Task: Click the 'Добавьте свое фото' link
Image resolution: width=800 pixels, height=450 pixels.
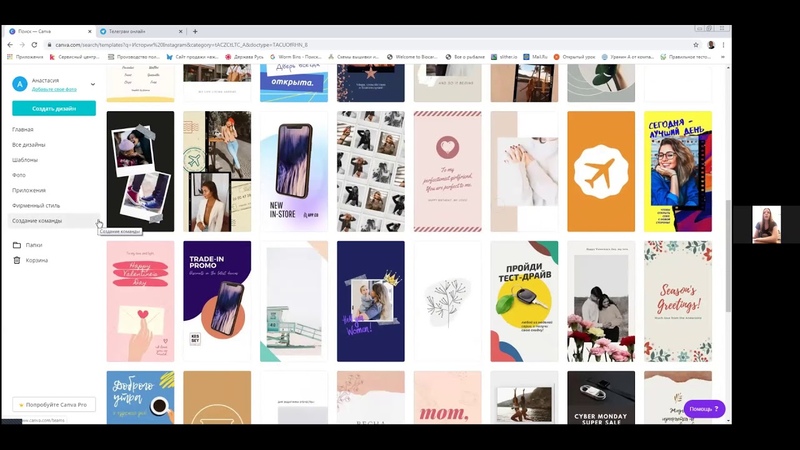Action: pyautogui.click(x=54, y=89)
